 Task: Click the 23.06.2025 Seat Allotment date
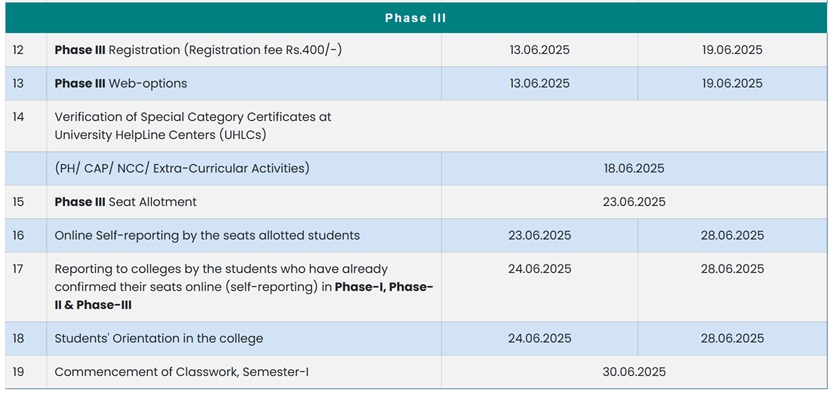(x=634, y=202)
